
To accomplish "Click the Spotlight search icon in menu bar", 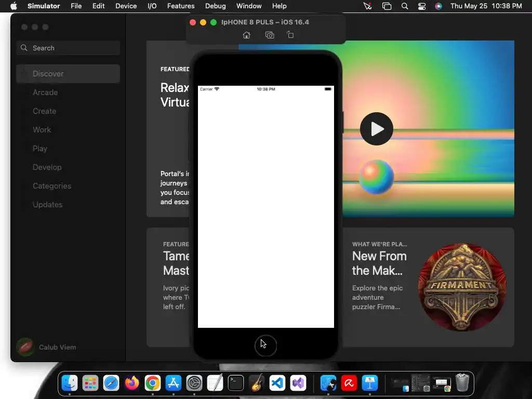I will tap(404, 6).
